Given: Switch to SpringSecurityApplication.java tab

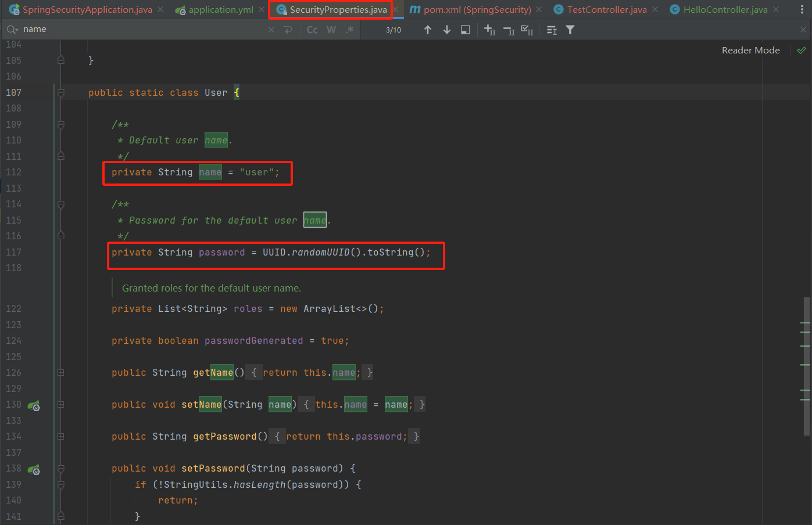Looking at the screenshot, I should pos(87,10).
